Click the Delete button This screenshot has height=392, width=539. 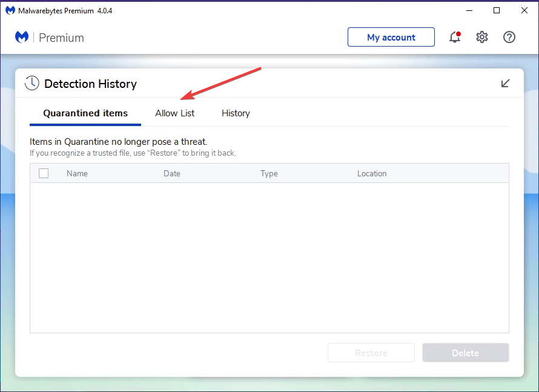tap(466, 353)
